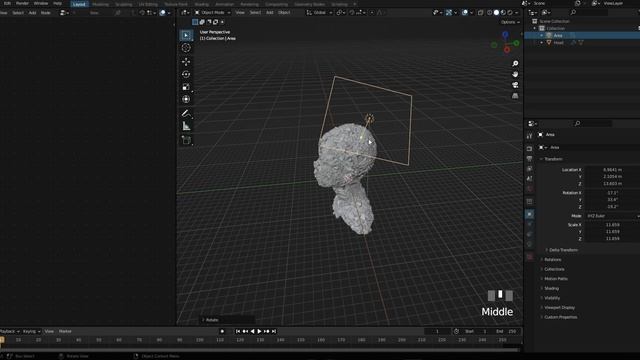
Task: Toggle viewport overlays
Action: click(465, 13)
